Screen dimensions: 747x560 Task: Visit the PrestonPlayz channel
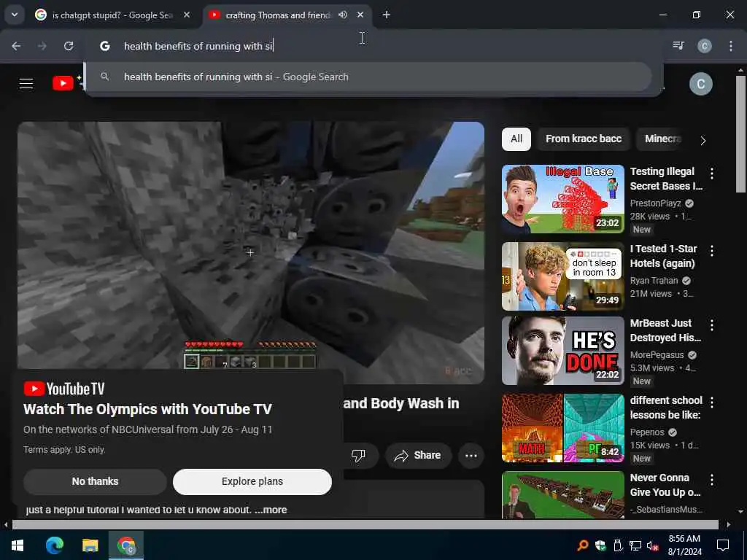[656, 203]
